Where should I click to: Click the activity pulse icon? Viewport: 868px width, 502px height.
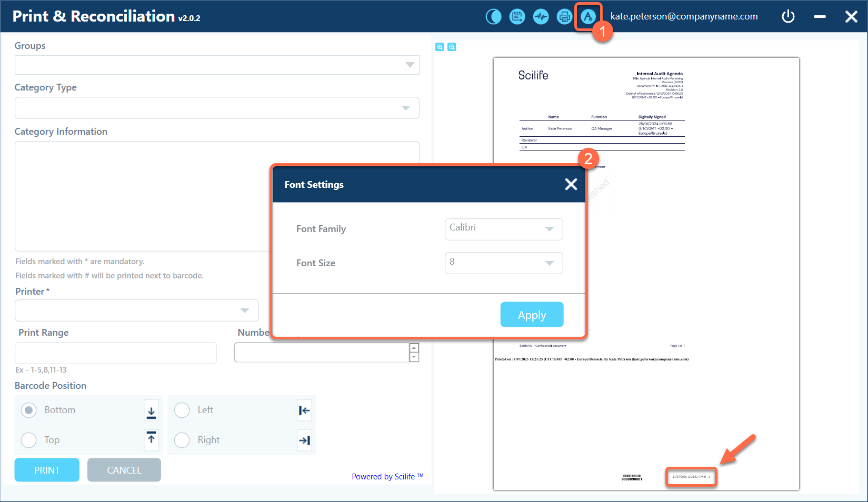click(541, 17)
